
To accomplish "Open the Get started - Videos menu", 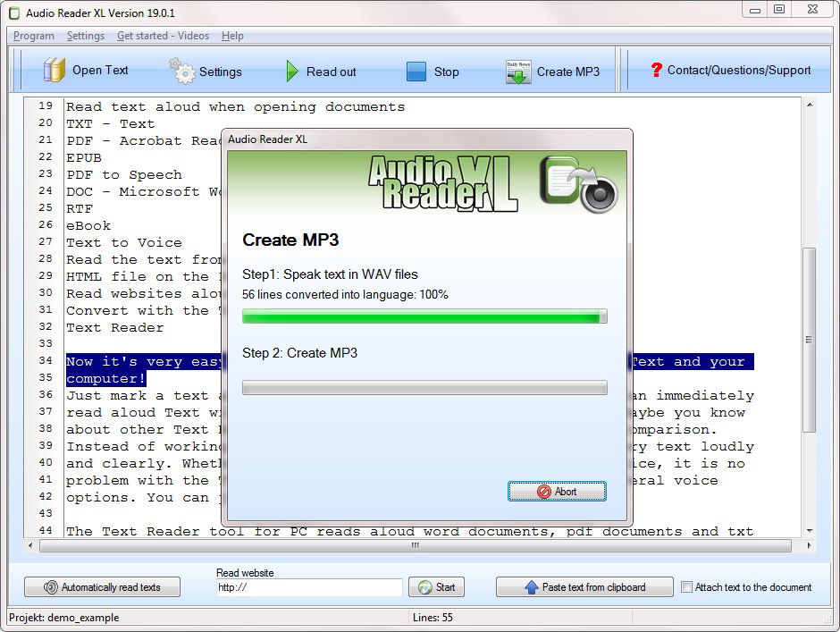I will [x=163, y=36].
